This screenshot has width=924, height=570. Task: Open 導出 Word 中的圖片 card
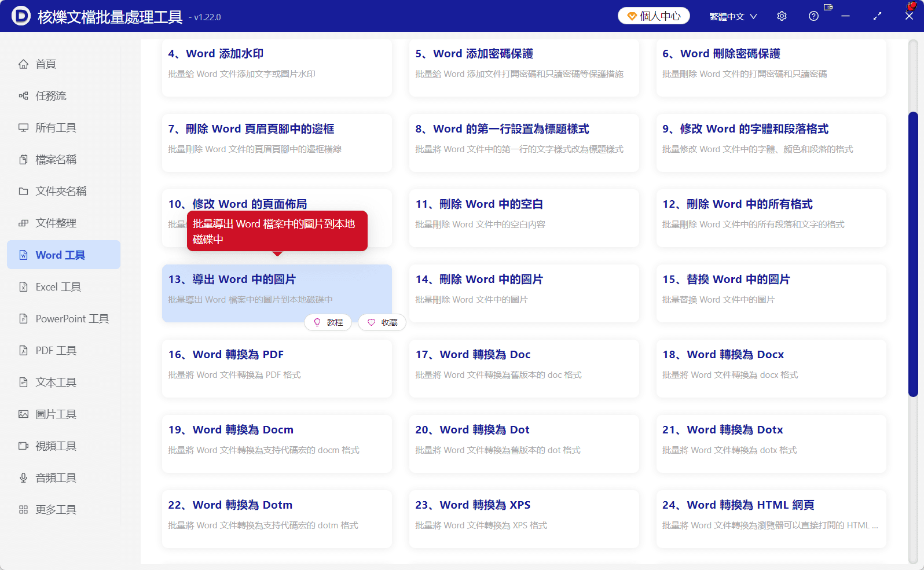tap(277, 293)
